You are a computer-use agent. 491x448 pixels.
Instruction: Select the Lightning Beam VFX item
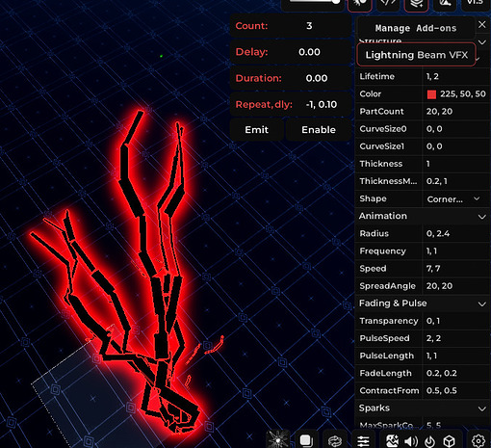pyautogui.click(x=416, y=55)
